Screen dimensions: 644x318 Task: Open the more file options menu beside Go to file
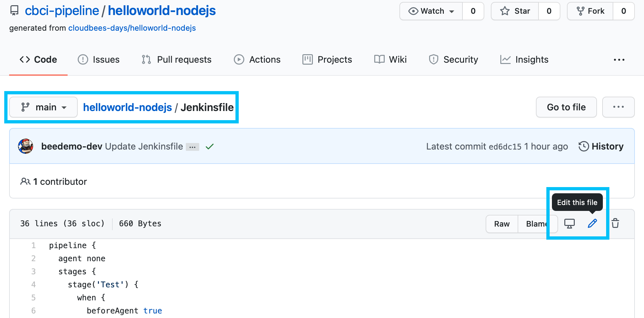pos(618,107)
